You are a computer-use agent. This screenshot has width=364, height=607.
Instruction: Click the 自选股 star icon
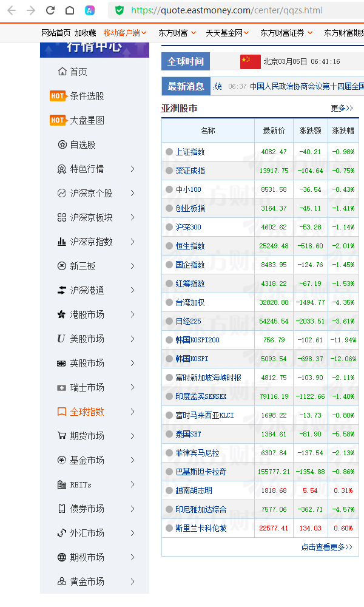62,145
